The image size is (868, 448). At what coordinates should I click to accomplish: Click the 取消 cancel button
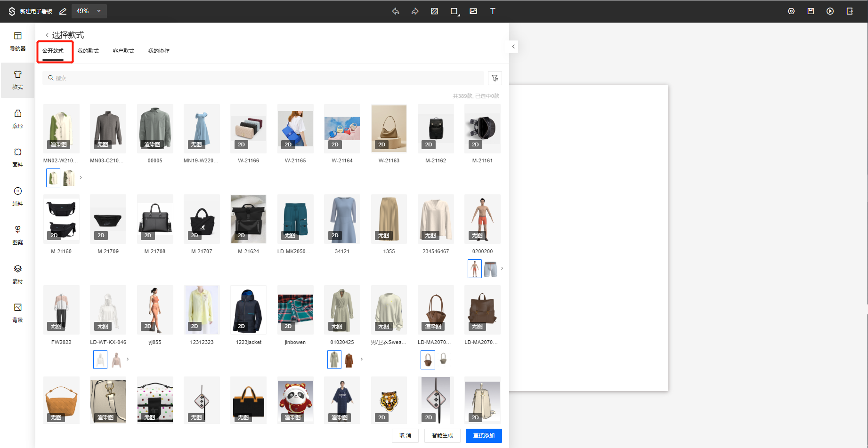(x=405, y=436)
